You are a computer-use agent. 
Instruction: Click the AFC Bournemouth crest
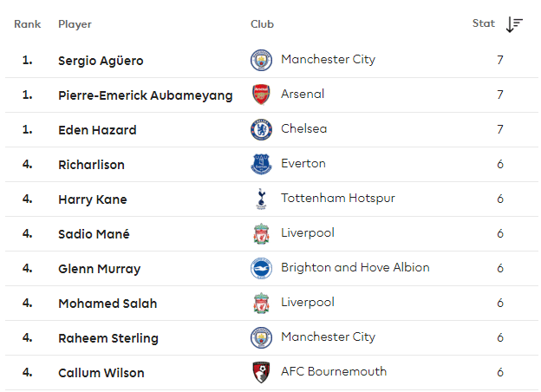tap(261, 372)
